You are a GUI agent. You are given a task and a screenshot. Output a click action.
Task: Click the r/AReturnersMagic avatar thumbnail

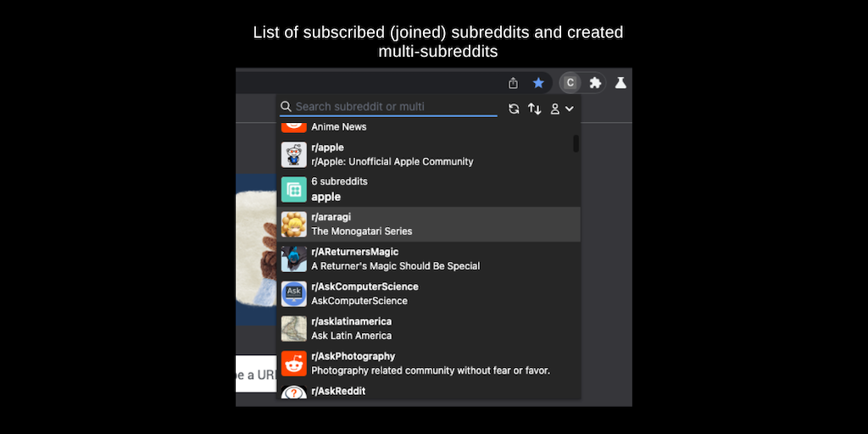[293, 259]
